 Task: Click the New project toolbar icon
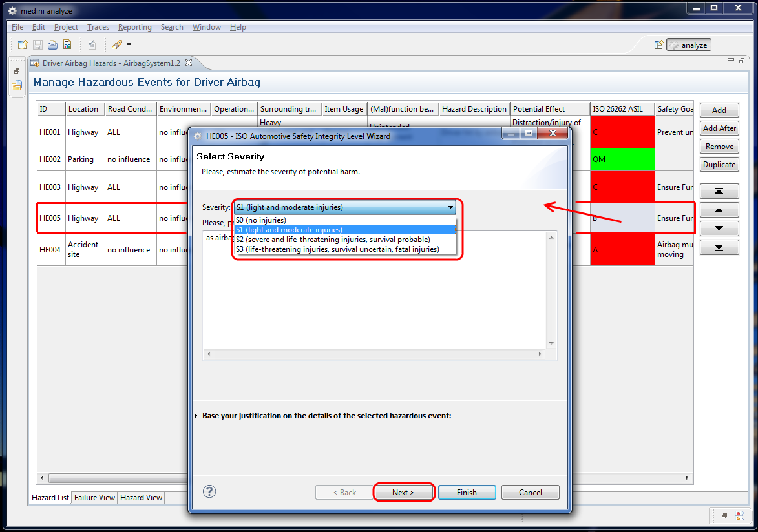[23, 45]
